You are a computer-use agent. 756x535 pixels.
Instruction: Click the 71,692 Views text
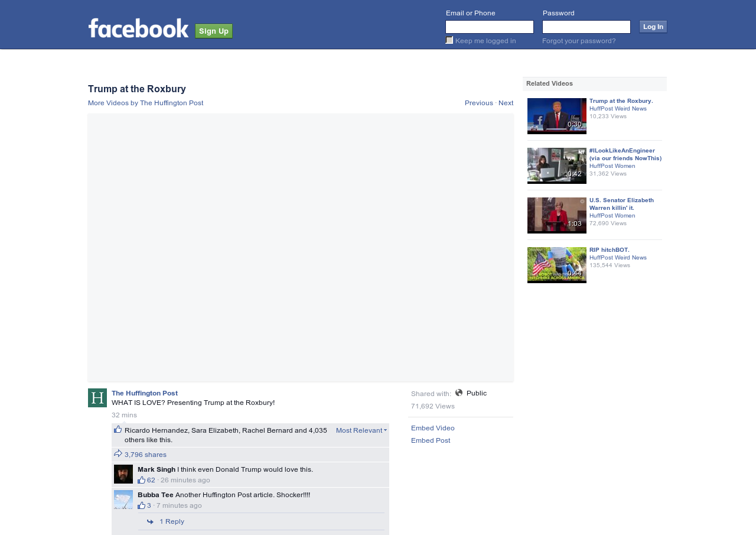click(433, 406)
